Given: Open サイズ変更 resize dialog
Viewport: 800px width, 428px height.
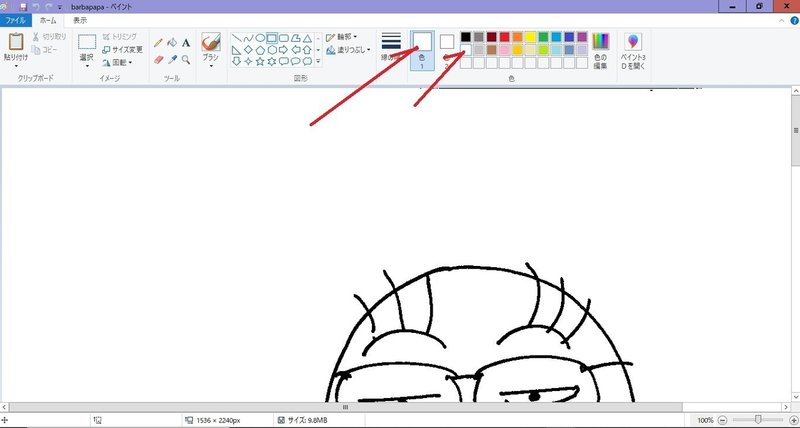Looking at the screenshot, I should click(x=122, y=50).
